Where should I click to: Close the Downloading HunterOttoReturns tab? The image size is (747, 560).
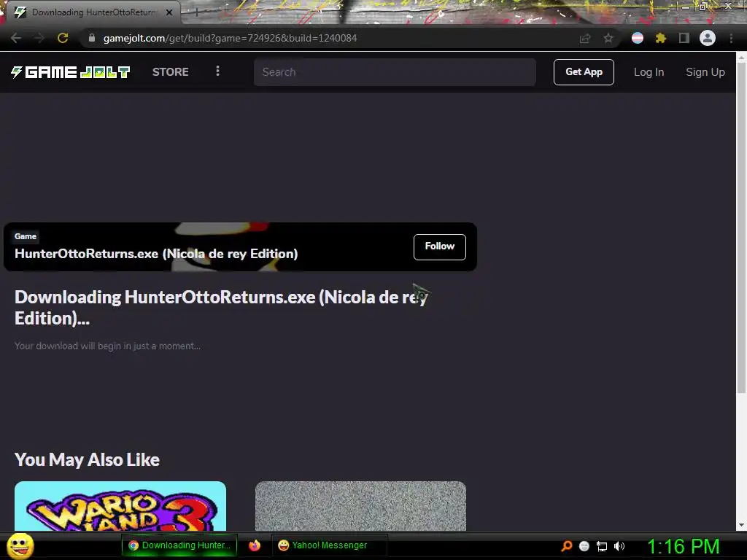tap(169, 12)
